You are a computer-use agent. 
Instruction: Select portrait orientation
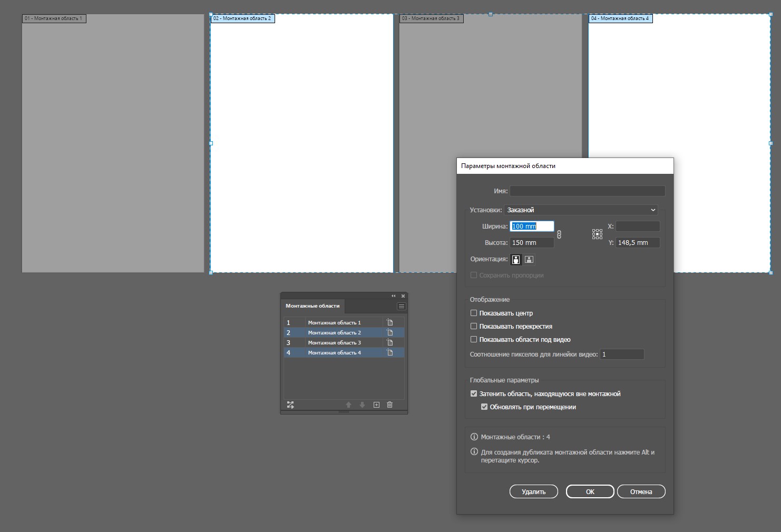(516, 259)
